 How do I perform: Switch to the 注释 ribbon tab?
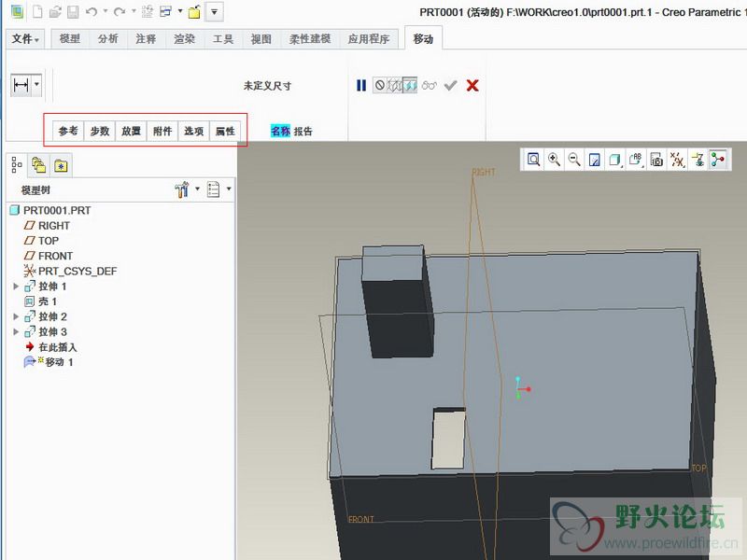click(x=146, y=39)
